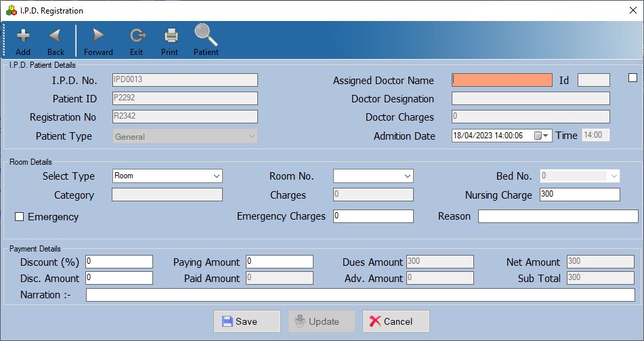644x341 pixels.
Task: Click the 'Assigned Doctor Name' label
Action: point(383,81)
